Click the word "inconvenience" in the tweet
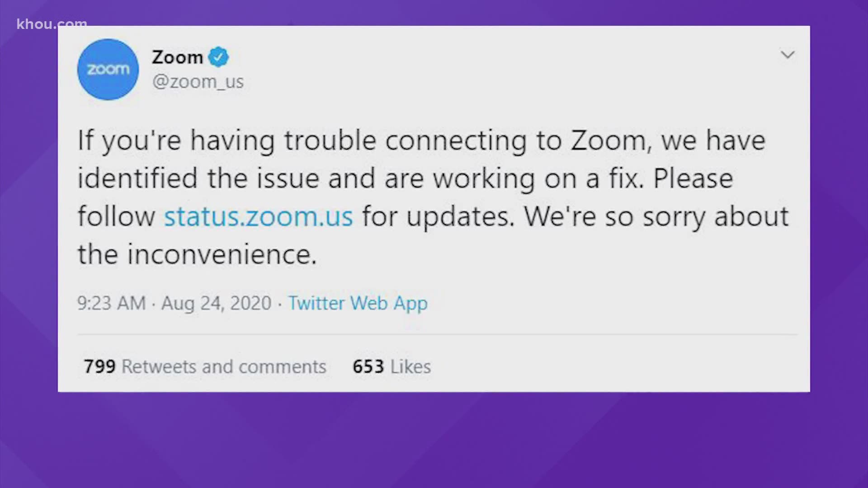 pos(222,254)
